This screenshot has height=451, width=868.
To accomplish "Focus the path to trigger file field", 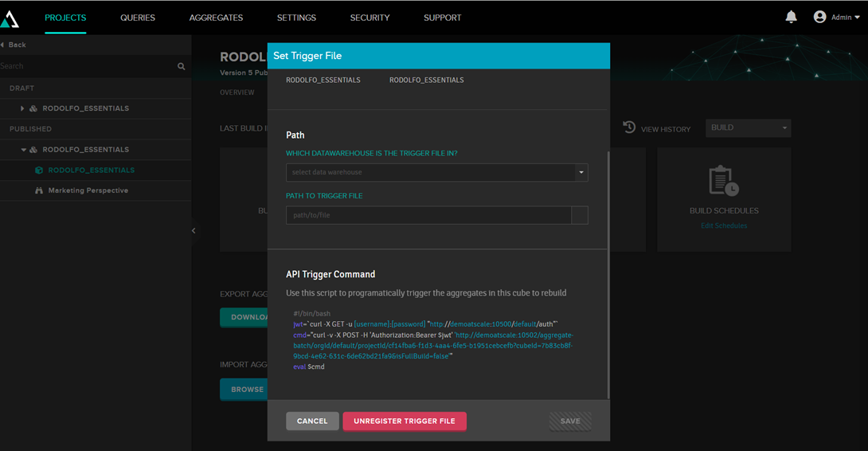I will (428, 215).
